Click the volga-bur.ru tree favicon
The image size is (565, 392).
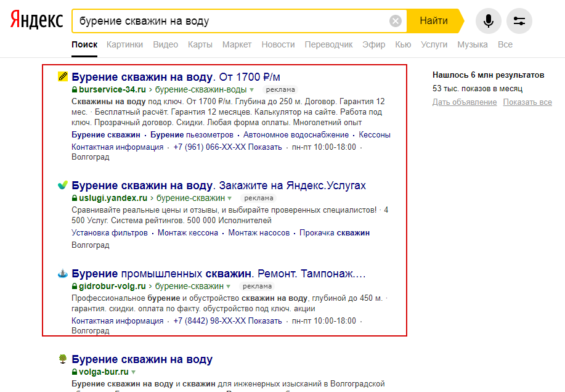(x=63, y=359)
